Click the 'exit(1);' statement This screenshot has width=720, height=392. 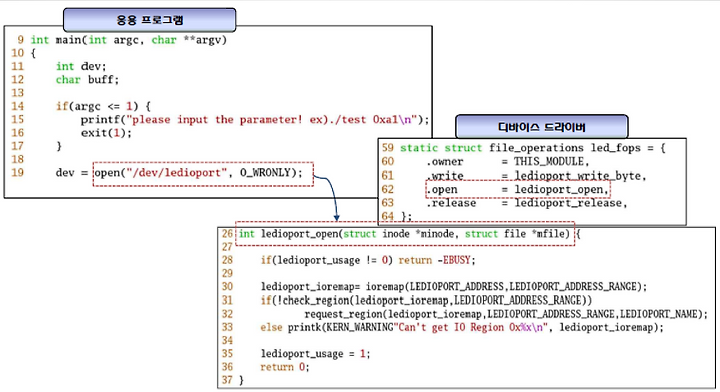pyautogui.click(x=106, y=133)
